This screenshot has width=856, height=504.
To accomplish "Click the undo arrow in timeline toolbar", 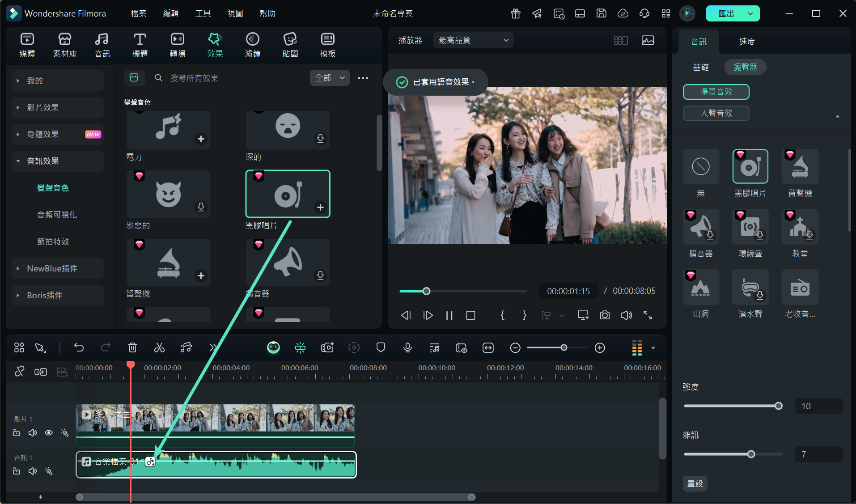I will [x=79, y=347].
